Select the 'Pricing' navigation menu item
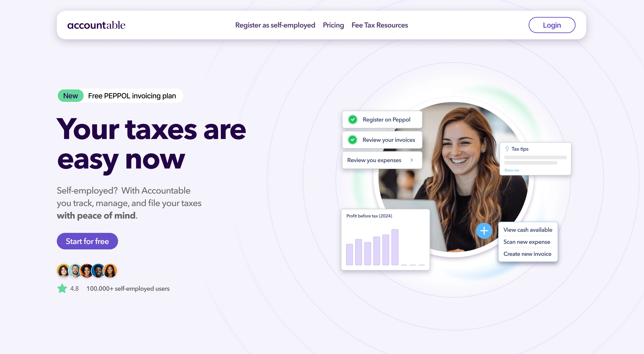Viewport: 644px width, 354px height. point(333,25)
